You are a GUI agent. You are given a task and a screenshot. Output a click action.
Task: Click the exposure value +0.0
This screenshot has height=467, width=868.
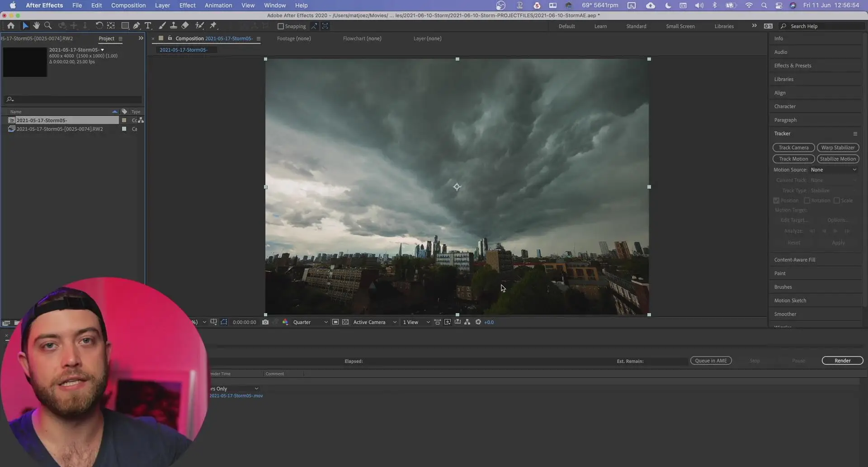coord(489,322)
